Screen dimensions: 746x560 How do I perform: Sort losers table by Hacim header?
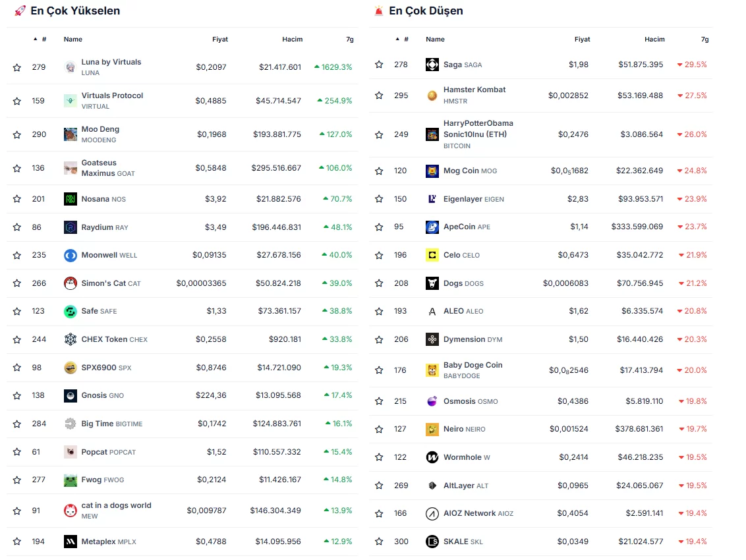pos(654,40)
